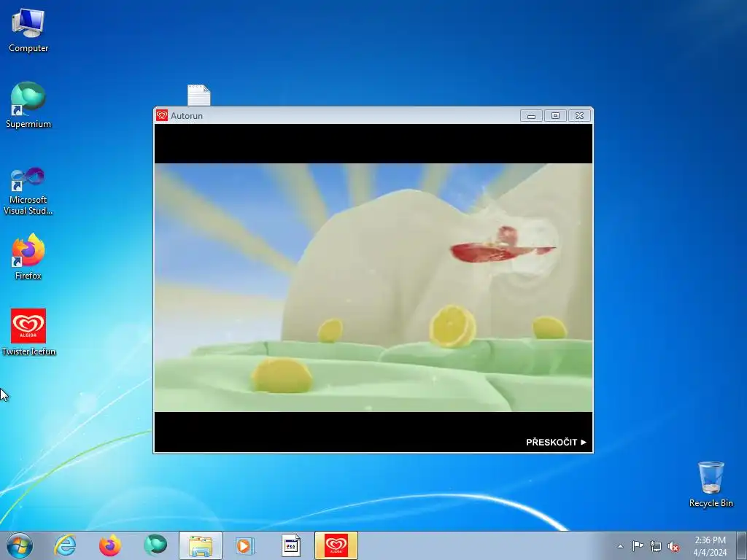Select the Recycle Bin icon
Screen dimensions: 747x560
pyautogui.click(x=711, y=484)
